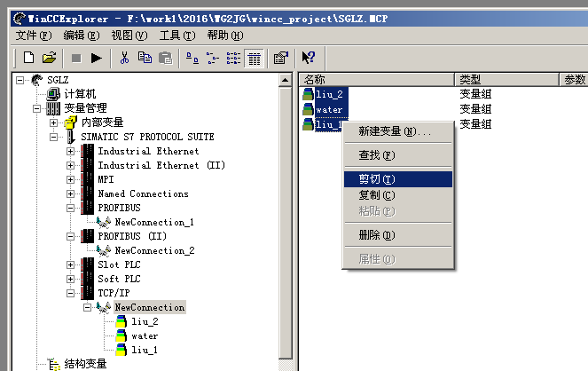Expand the Slot PLC node
Screen dimensions: 588x371
[x=70, y=264]
